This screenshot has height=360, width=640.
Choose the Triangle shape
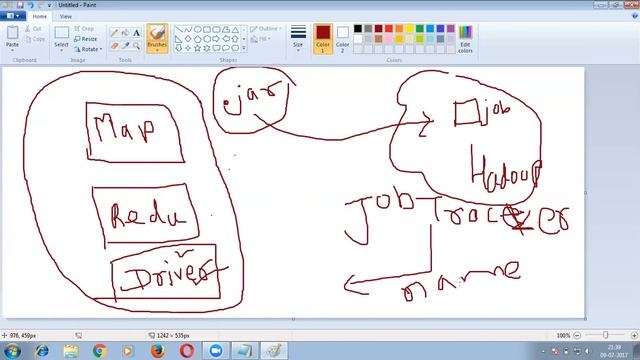235,29
